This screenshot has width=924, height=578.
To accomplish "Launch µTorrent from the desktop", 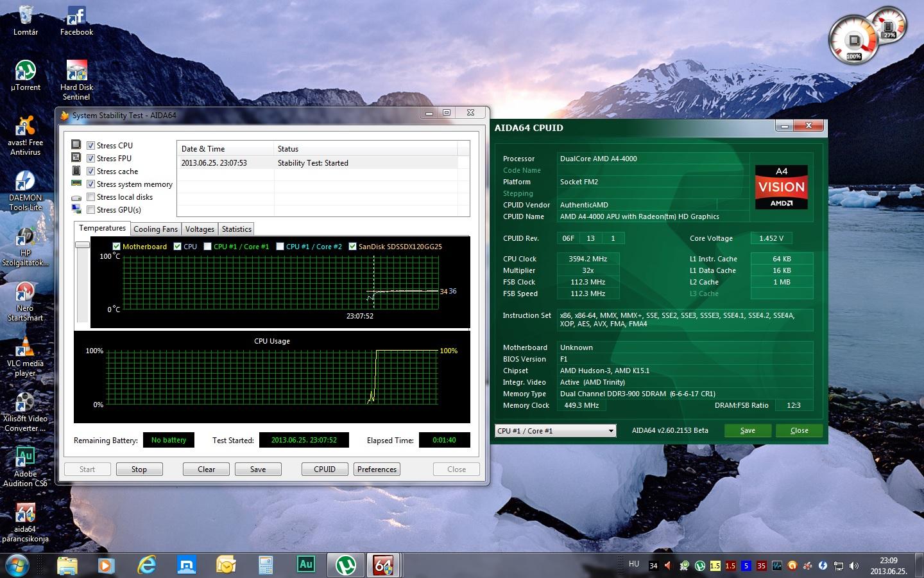I will [26, 75].
